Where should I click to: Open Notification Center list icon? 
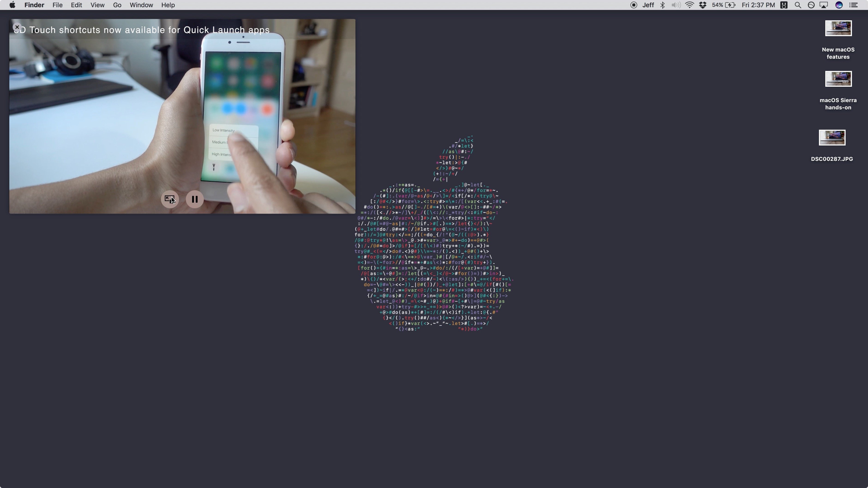tap(853, 5)
